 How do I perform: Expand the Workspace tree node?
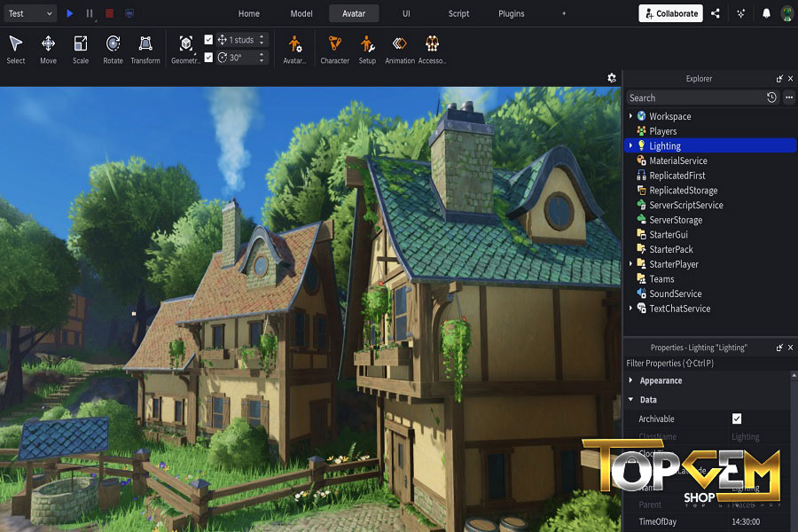pyautogui.click(x=630, y=116)
